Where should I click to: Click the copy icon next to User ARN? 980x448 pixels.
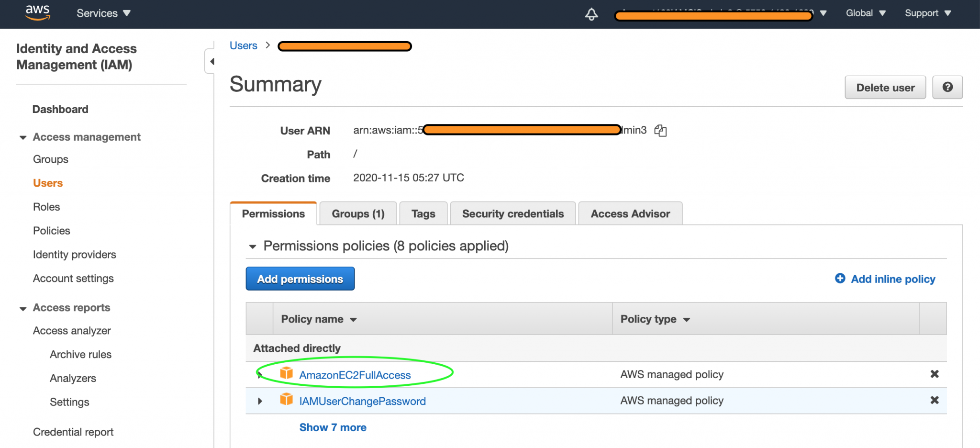point(661,130)
